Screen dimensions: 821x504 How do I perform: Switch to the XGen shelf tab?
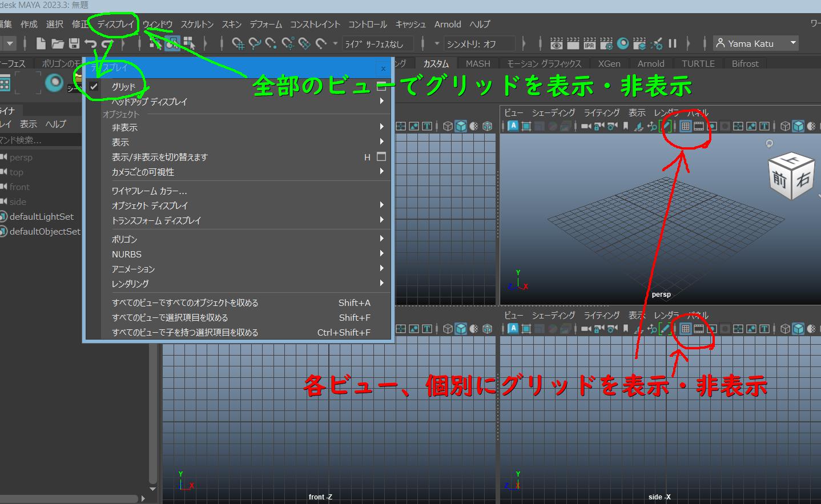(609, 63)
